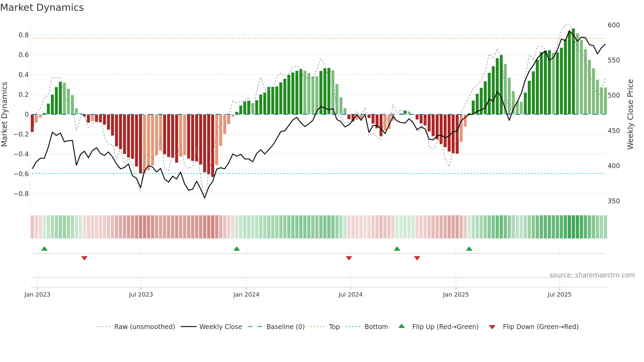644x362 pixels.
Task: Toggle the Bottom threshold legend entry
Action: (367, 327)
